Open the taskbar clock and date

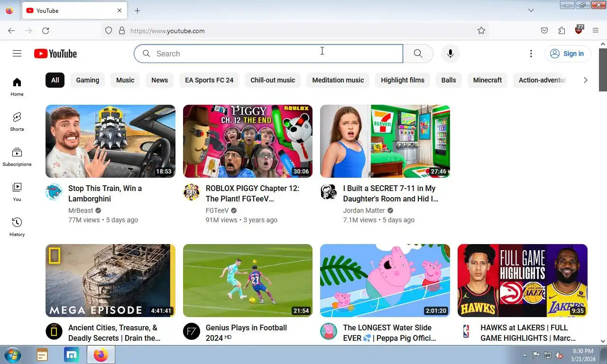tap(583, 355)
